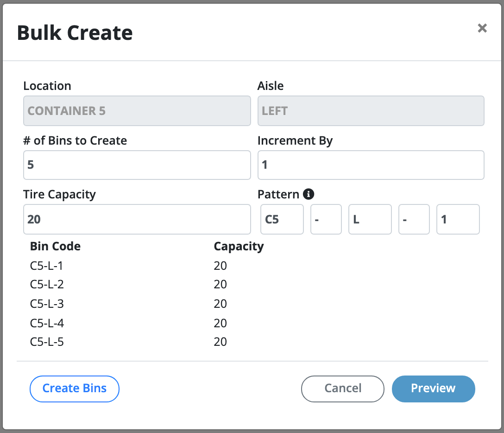The height and width of the screenshot is (433, 504).
Task: Click the Pattern info icon
Action: (309, 194)
